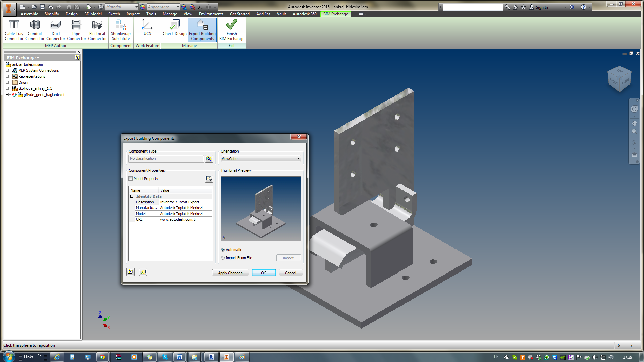This screenshot has height=362, width=644.
Task: Open component properties table icon
Action: 209,179
